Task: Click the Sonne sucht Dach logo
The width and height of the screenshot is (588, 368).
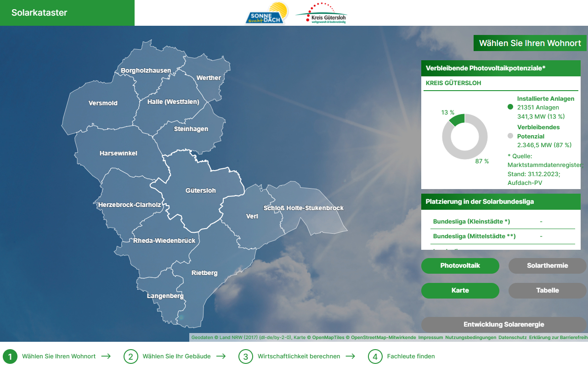Action: [x=266, y=13]
